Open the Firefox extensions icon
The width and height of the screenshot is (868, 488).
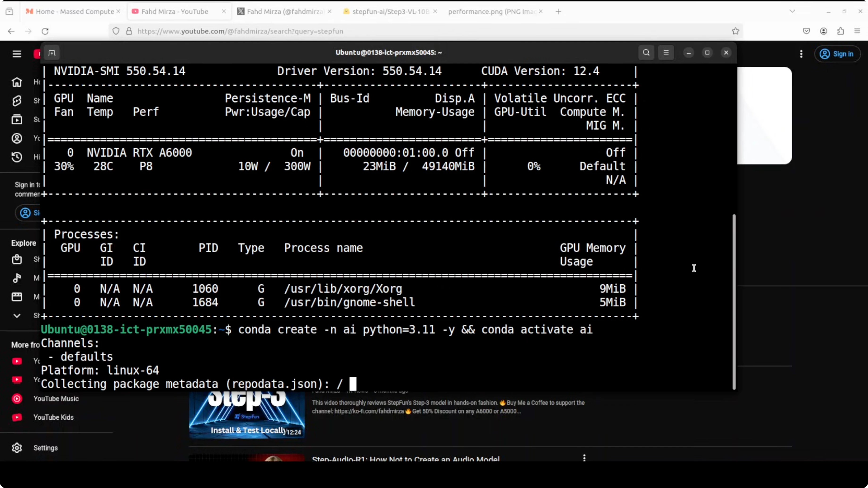click(840, 31)
